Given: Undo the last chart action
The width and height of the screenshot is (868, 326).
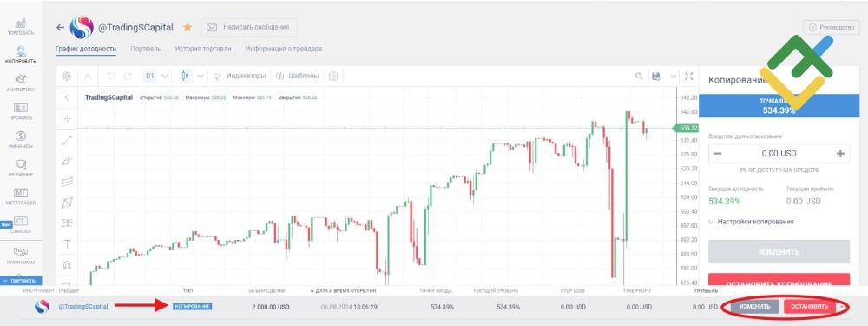Looking at the screenshot, I should [x=111, y=76].
